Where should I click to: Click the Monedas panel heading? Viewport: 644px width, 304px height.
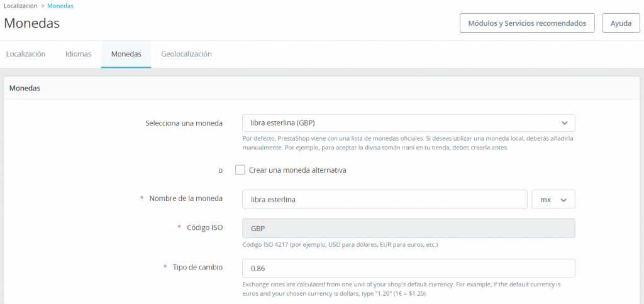coord(25,89)
